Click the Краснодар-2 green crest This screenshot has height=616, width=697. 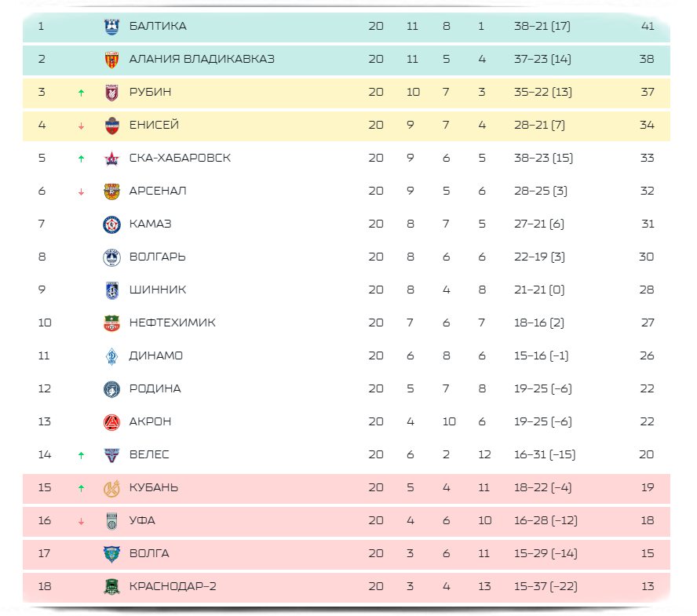[x=111, y=587]
